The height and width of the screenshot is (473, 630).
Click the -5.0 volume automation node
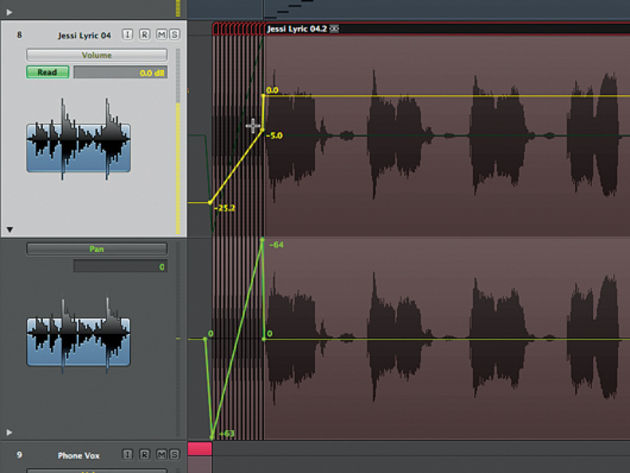point(263,130)
